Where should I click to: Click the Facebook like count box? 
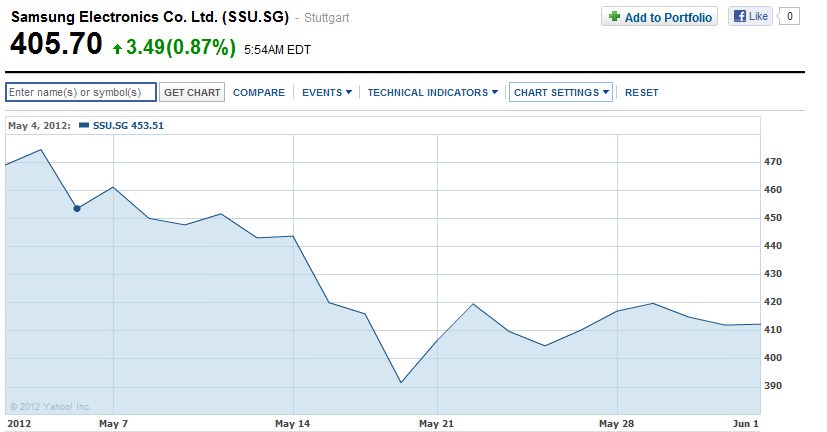(x=789, y=16)
